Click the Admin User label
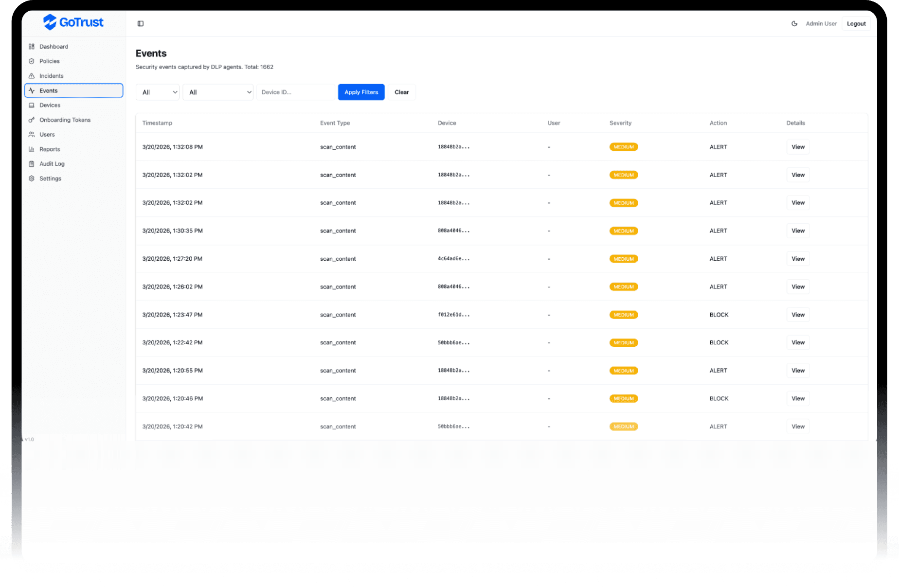Viewport: 899px width, 588px height. tap(821, 23)
